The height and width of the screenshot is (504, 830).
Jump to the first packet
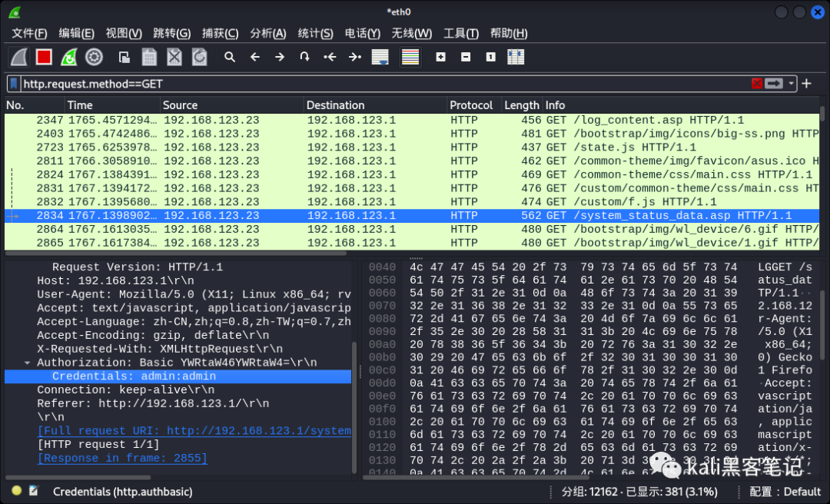point(330,57)
